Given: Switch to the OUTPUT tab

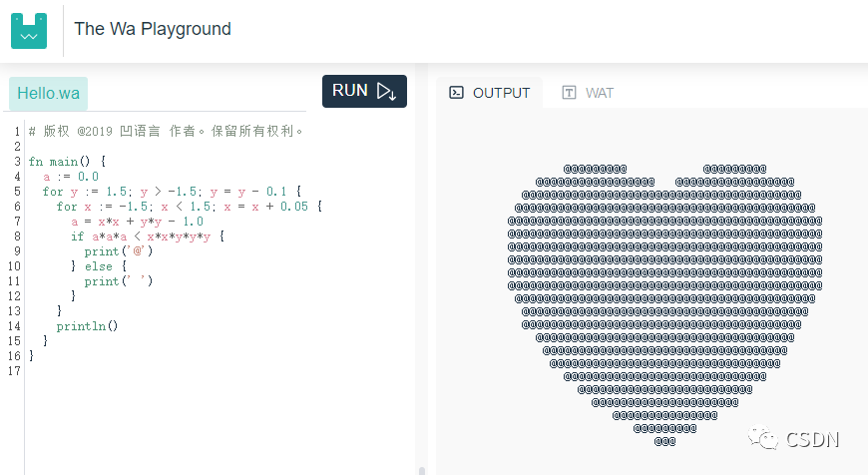Looking at the screenshot, I should tap(489, 93).
